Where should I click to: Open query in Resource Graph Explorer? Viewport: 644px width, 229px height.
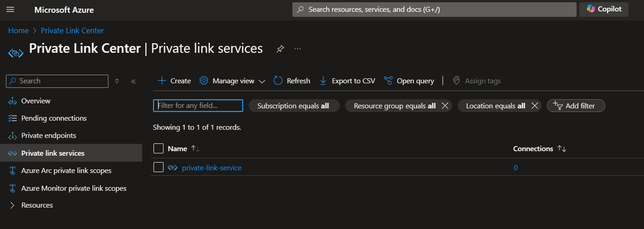click(409, 81)
